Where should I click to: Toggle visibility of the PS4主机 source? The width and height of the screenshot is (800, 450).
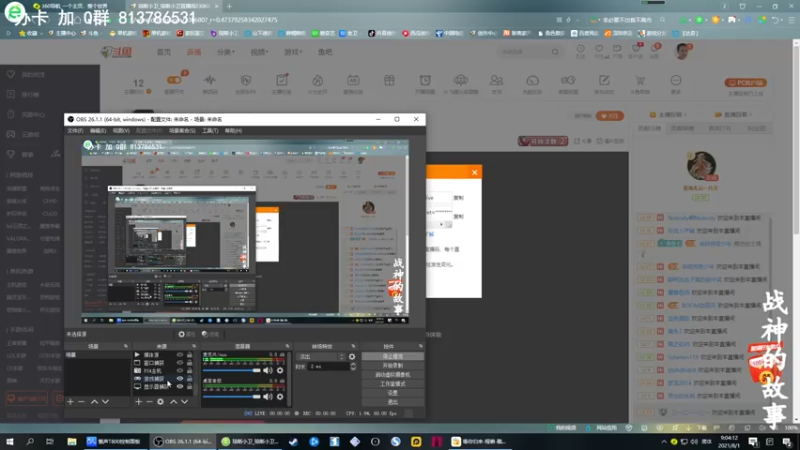click(x=180, y=370)
